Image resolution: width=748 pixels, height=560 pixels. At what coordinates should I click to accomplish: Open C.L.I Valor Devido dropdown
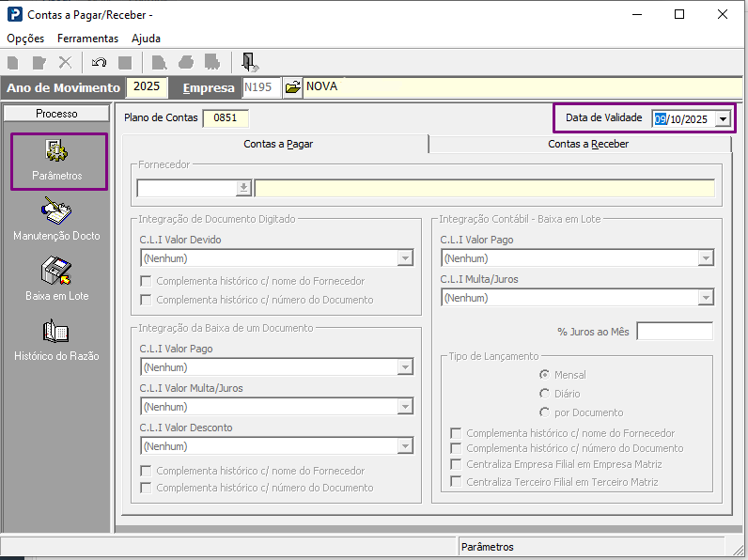point(405,258)
